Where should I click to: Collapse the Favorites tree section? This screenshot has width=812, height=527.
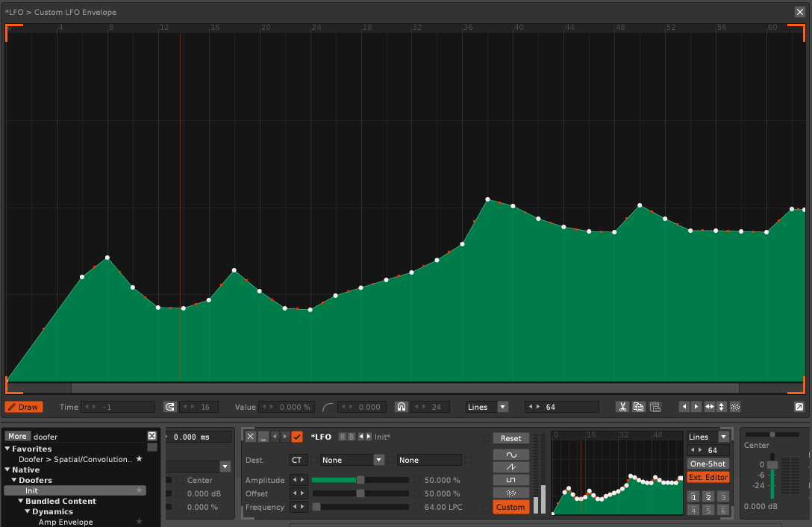click(x=8, y=449)
